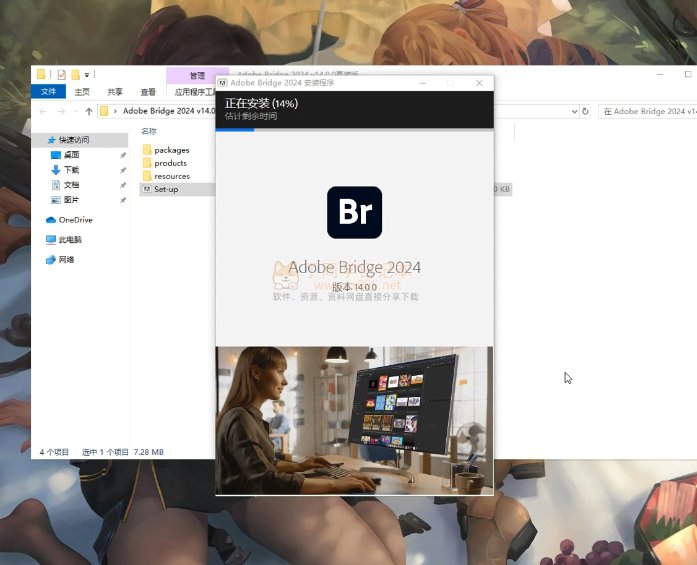Select the resources folder

click(172, 176)
